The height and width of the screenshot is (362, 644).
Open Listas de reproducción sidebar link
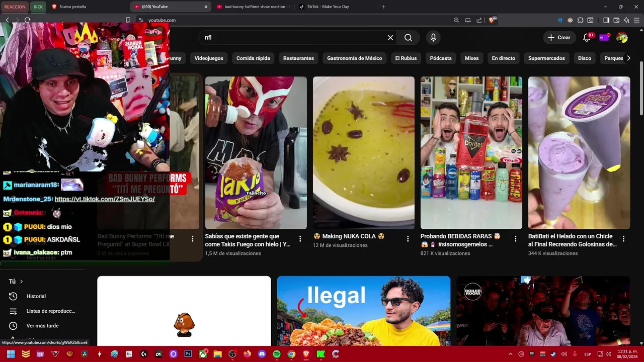click(x=50, y=311)
